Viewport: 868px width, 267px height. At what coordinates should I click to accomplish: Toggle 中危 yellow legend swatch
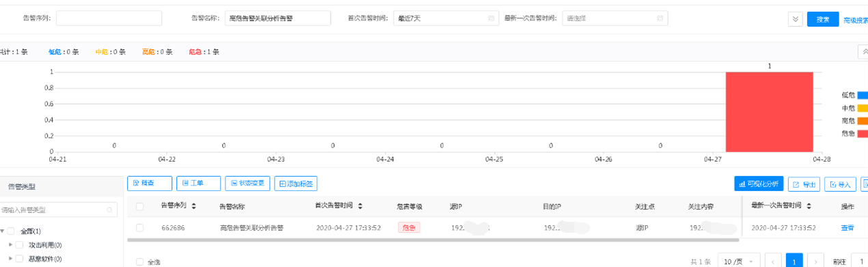click(x=863, y=108)
